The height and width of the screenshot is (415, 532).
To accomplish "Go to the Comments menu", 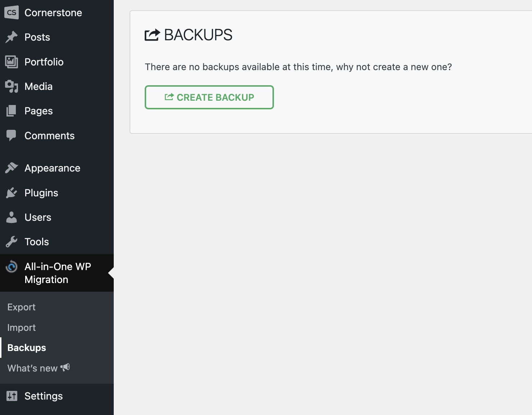I will click(x=49, y=136).
